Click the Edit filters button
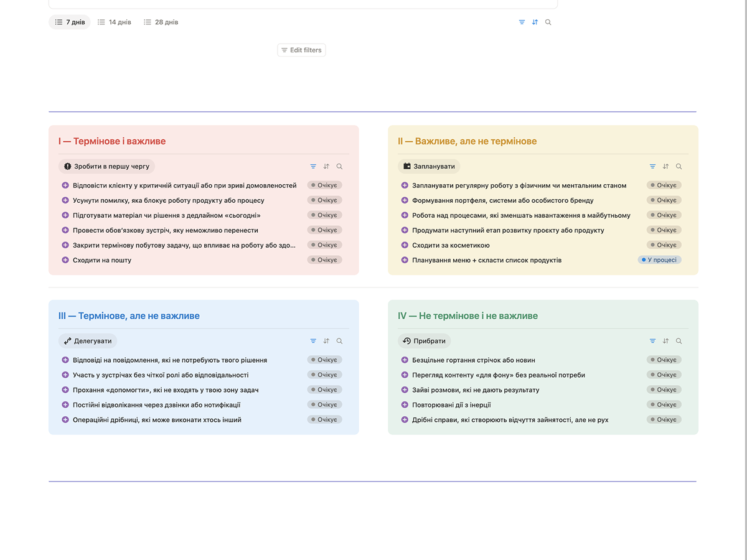Image resolution: width=747 pixels, height=560 pixels. (301, 50)
